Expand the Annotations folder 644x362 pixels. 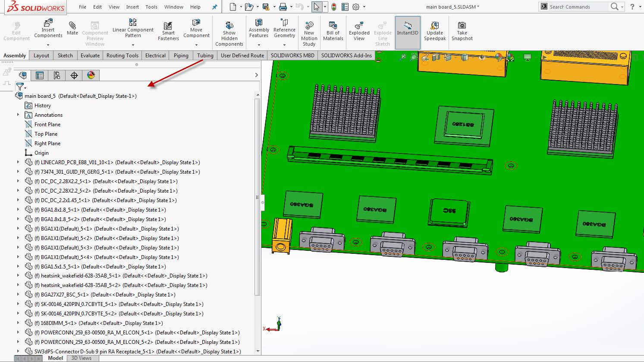tap(18, 115)
